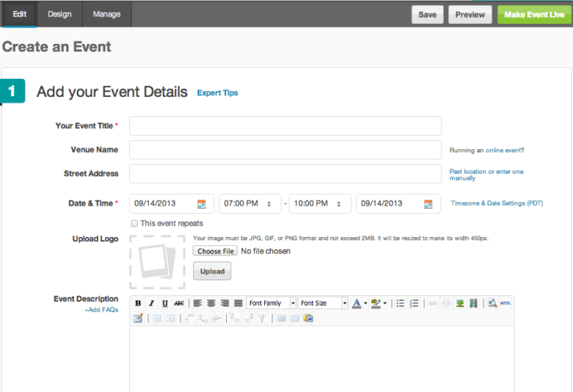Open the Font Family dropdown
The width and height of the screenshot is (573, 392).
click(x=271, y=303)
